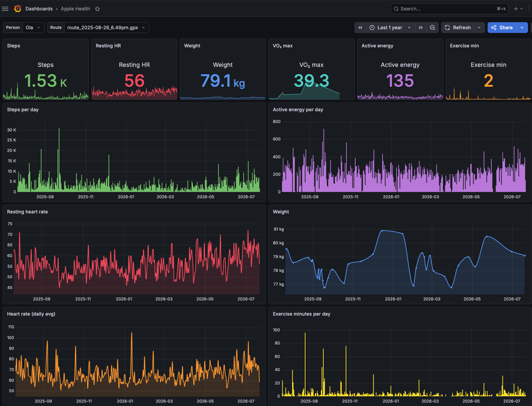Shift time range forward with double-right arrows
Viewport: 532px width, 406px height.
[421, 28]
